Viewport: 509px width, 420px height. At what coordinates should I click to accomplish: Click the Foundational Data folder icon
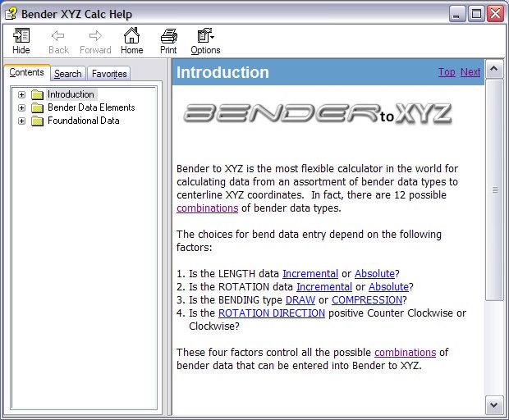[37, 121]
